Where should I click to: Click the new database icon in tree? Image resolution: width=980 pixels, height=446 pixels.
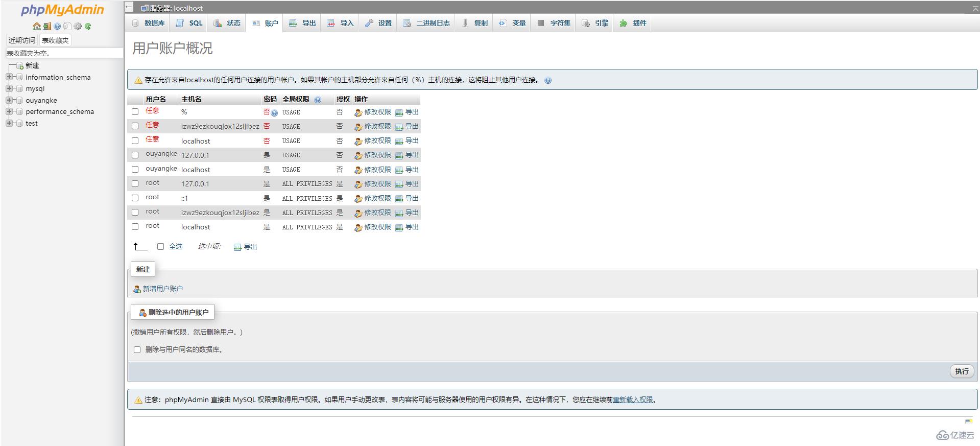(x=20, y=66)
